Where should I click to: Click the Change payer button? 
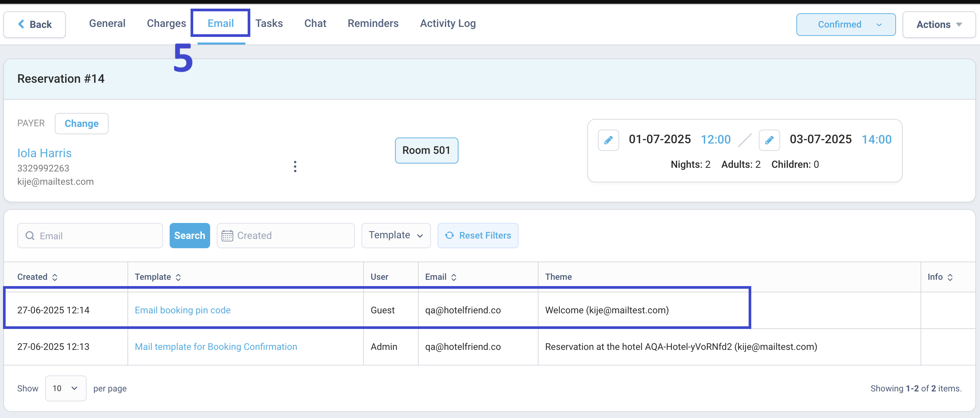pyautogui.click(x=81, y=123)
